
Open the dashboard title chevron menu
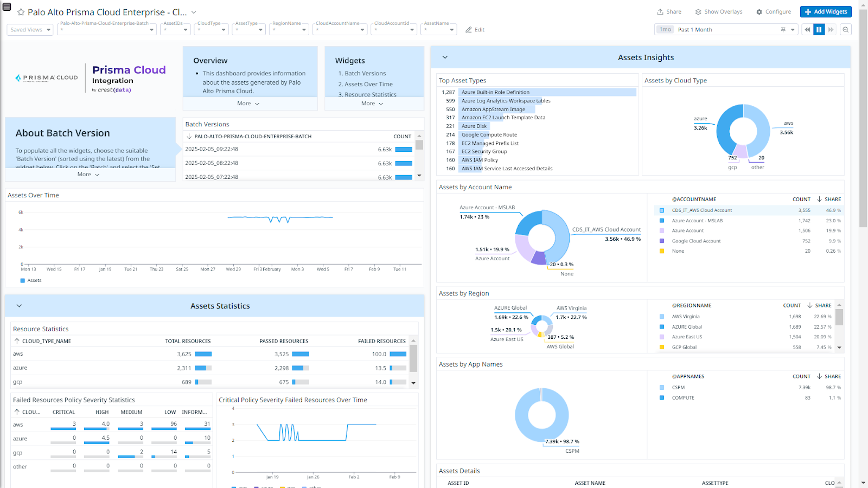pos(194,12)
